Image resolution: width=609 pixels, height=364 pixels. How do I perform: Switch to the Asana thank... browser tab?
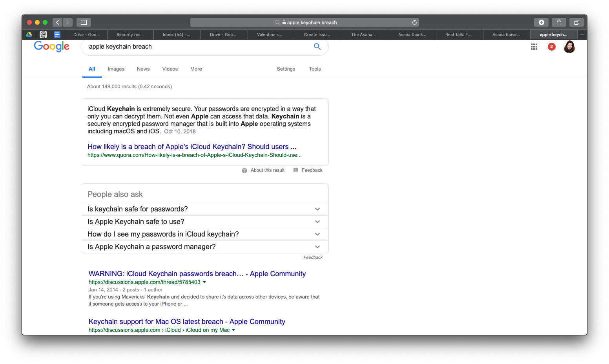pos(412,35)
